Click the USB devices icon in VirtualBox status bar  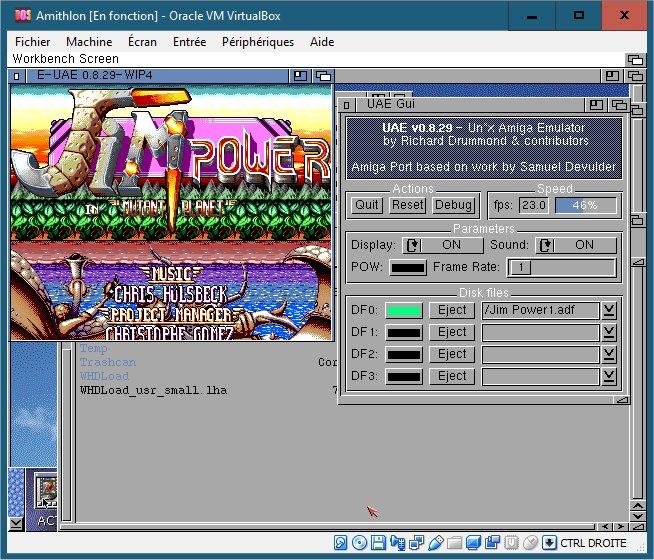click(435, 542)
